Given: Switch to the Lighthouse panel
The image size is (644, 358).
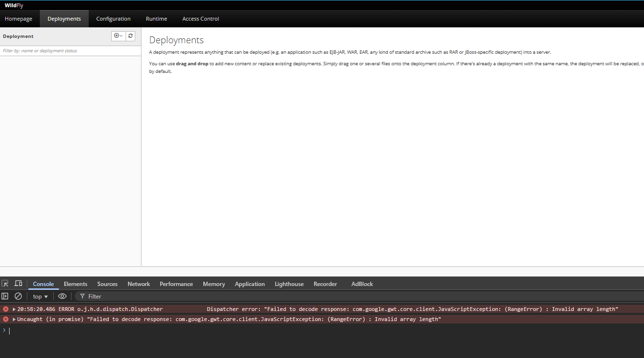Looking at the screenshot, I should 289,284.
